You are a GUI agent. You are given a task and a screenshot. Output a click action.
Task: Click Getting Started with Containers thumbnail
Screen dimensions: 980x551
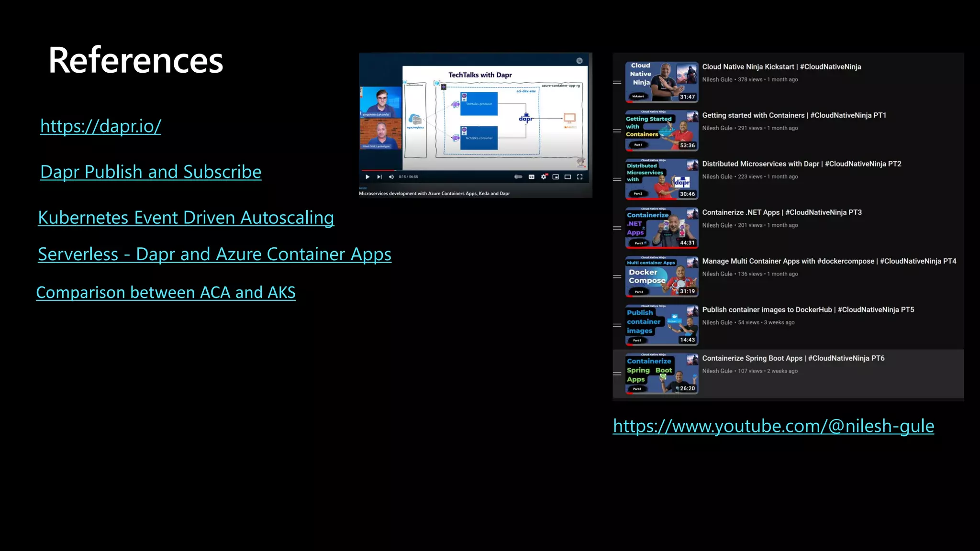click(662, 131)
